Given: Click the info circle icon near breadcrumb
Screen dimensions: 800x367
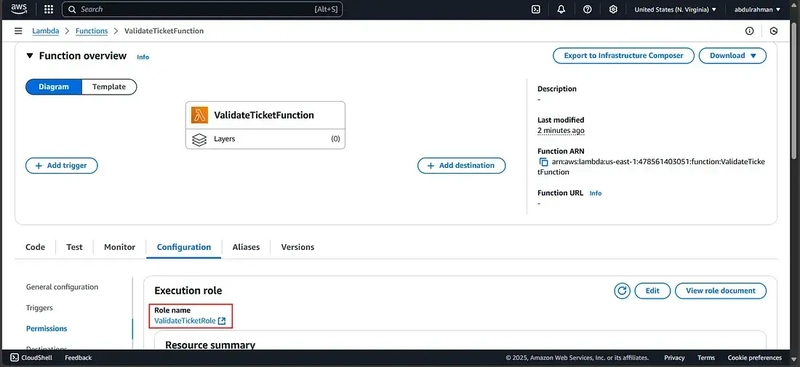Looking at the screenshot, I should [749, 31].
